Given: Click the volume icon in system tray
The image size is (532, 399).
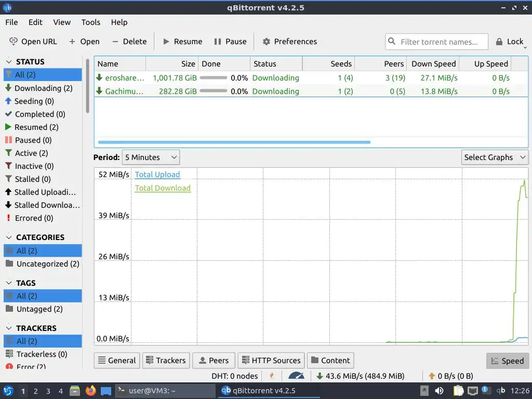Looking at the screenshot, I should [439, 391].
